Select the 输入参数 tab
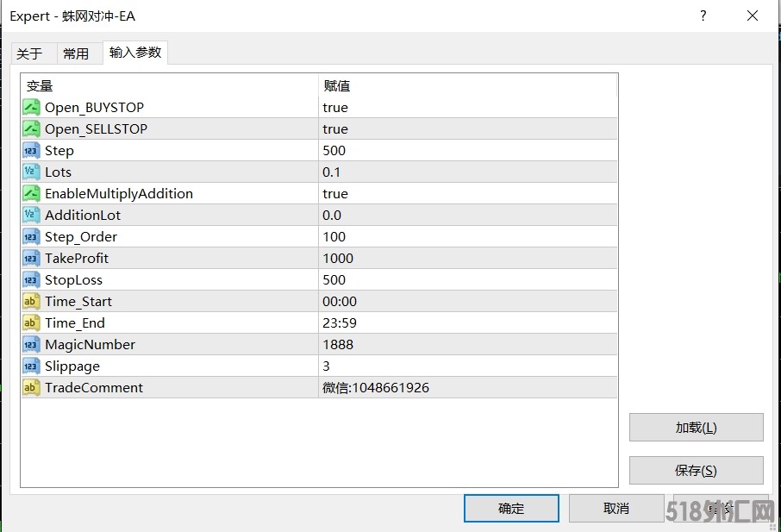781x532 pixels. (x=135, y=53)
